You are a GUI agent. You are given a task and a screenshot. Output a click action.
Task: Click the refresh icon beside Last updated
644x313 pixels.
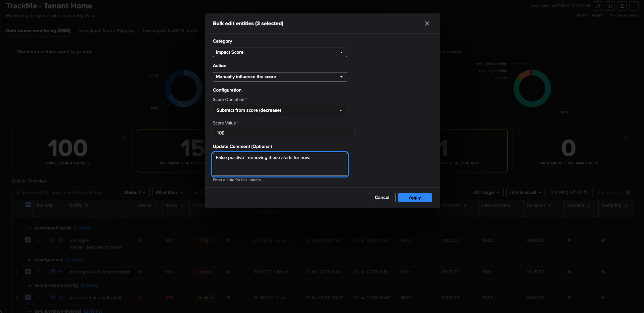598,6
